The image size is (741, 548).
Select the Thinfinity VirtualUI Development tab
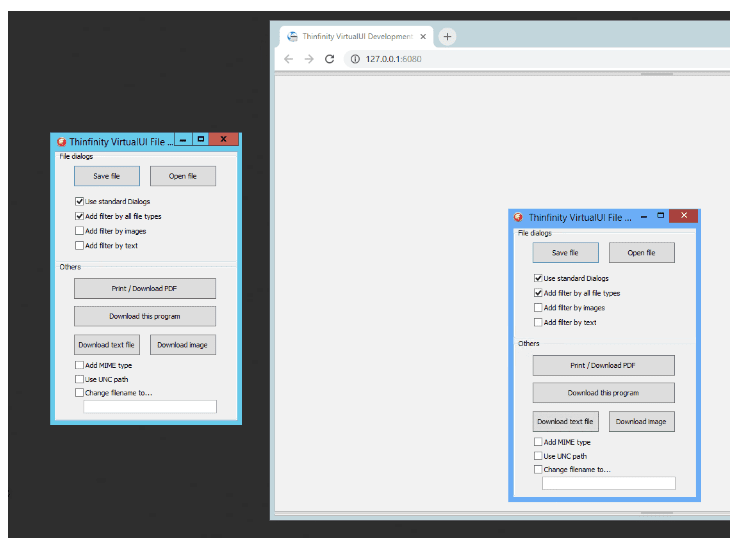357,36
